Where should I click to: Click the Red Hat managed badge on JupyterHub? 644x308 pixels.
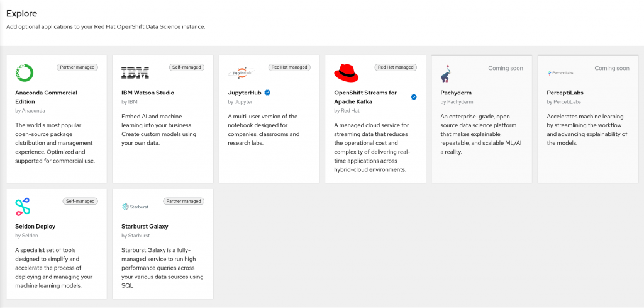pos(289,67)
